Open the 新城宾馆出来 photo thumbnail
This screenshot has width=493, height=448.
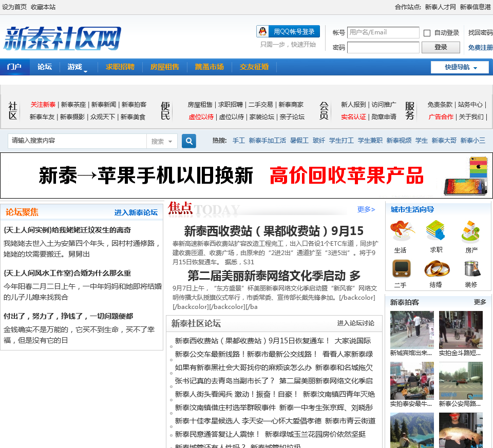[x=412, y=330]
